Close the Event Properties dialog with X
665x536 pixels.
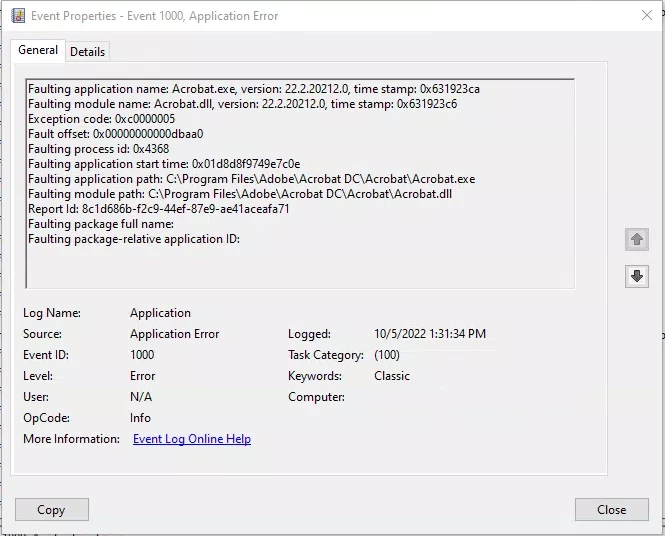pos(647,15)
